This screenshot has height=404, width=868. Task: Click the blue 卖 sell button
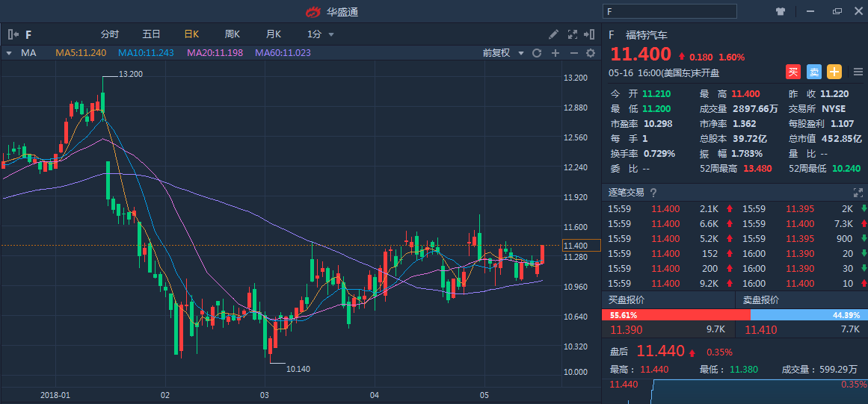point(813,72)
